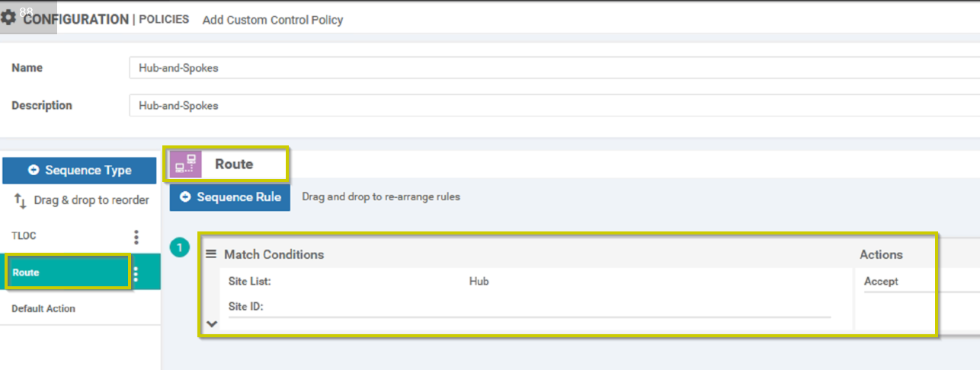Select Default Action in sidebar
980x370 pixels.
(43, 309)
